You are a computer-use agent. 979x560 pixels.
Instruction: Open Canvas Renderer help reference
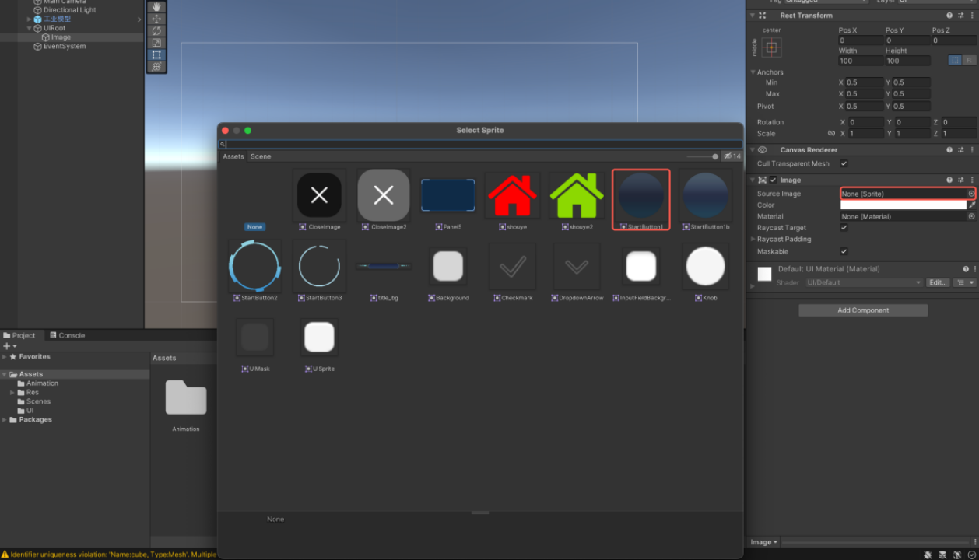click(x=949, y=150)
